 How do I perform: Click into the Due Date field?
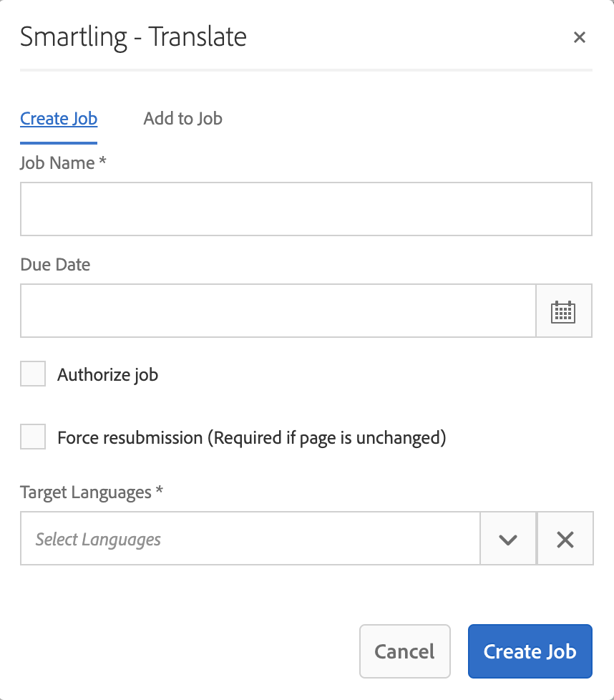coord(278,311)
